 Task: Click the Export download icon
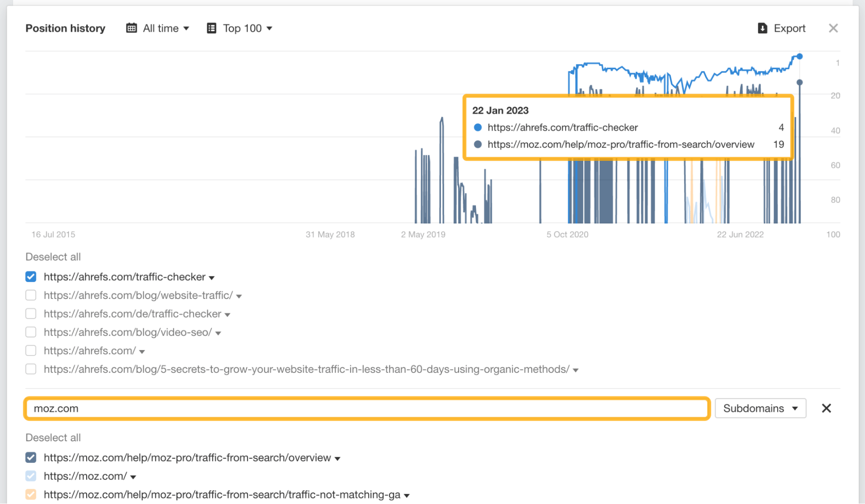tap(762, 28)
